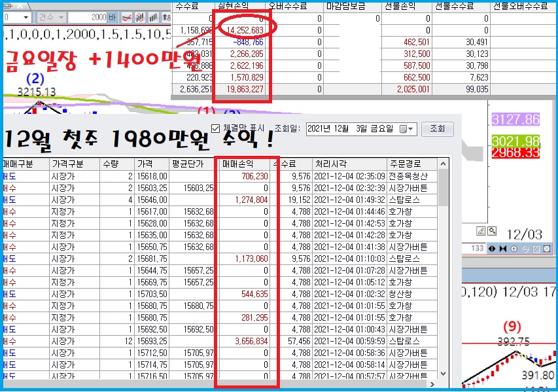Open the leftmost toolbar dropdown arrow
Image resolution: width=558 pixels, height=392 pixels.
coord(26,17)
